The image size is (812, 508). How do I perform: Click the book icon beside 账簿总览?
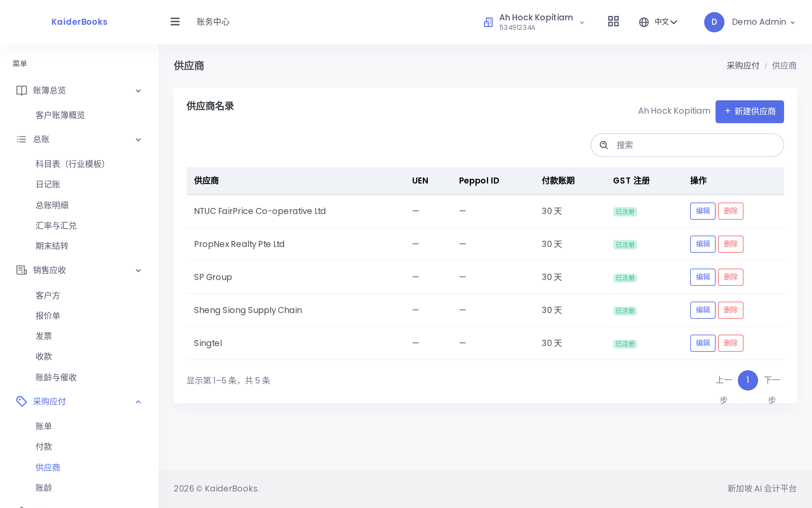22,90
